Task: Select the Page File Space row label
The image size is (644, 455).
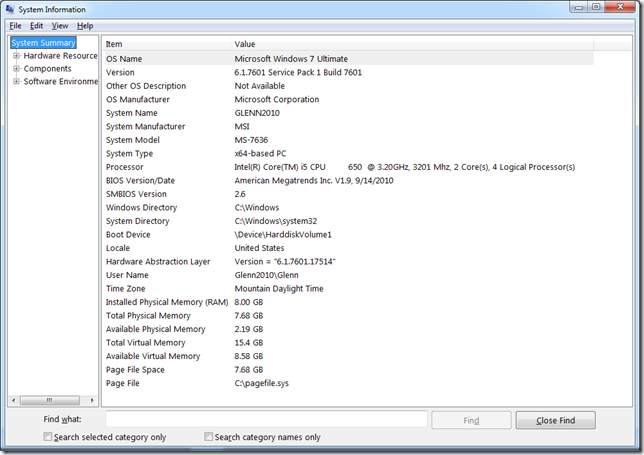Action: pos(135,370)
